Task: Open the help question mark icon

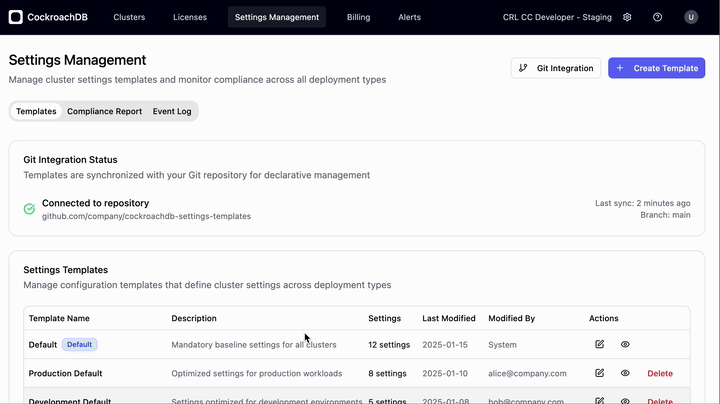Action: (657, 17)
